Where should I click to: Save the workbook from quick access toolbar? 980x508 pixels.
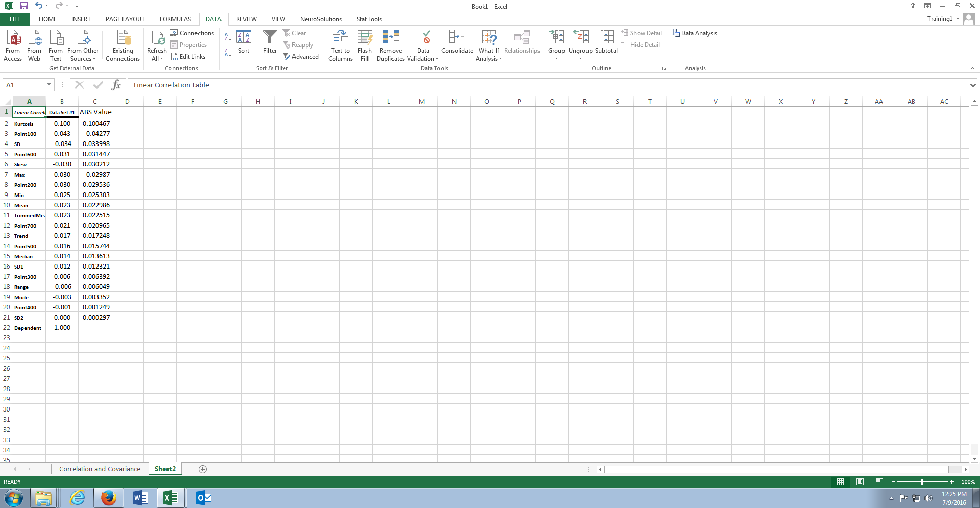[x=23, y=6]
